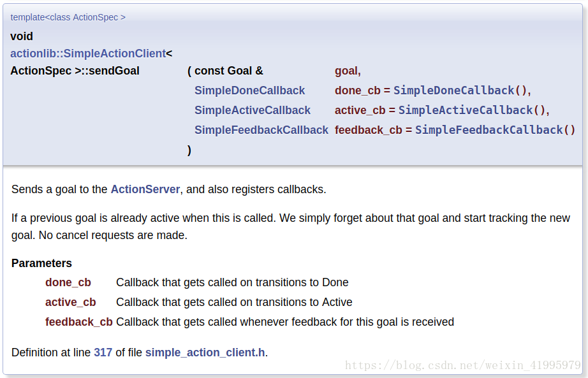Screen dimensions: 588x378
Task: Click the goal argument name in signature
Action: point(346,71)
